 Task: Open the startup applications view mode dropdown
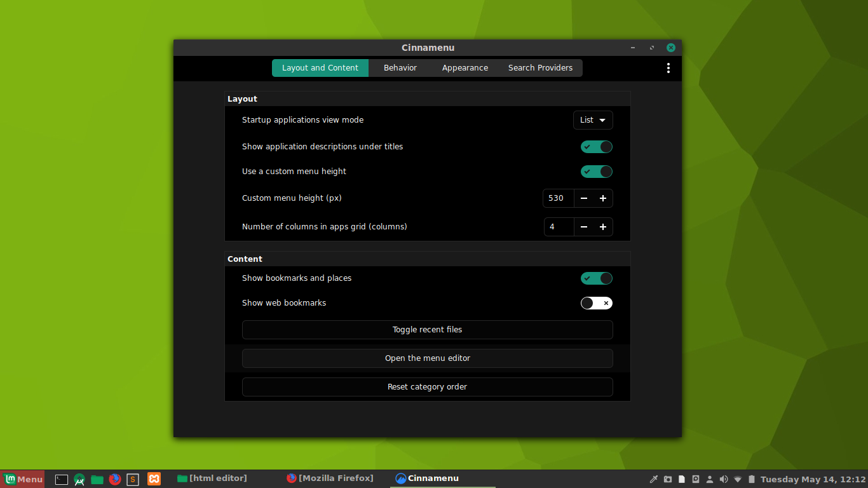click(x=593, y=120)
